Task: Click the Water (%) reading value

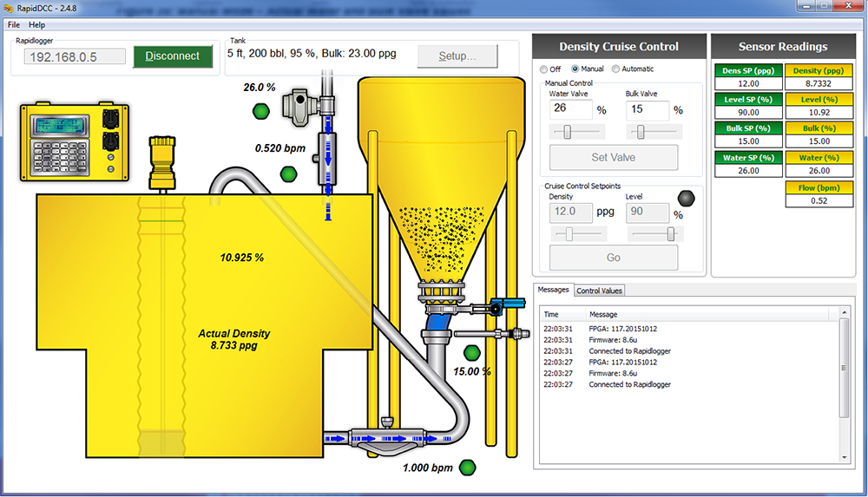Action: pos(819,171)
